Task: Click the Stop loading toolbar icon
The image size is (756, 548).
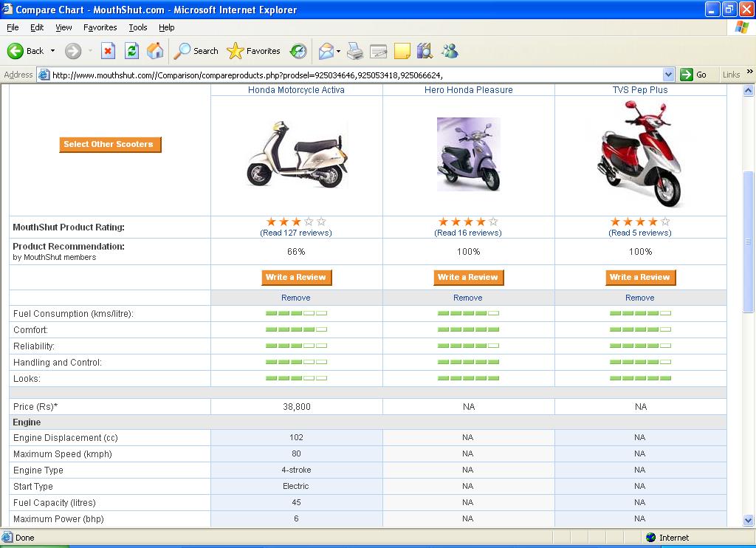Action: (108, 51)
